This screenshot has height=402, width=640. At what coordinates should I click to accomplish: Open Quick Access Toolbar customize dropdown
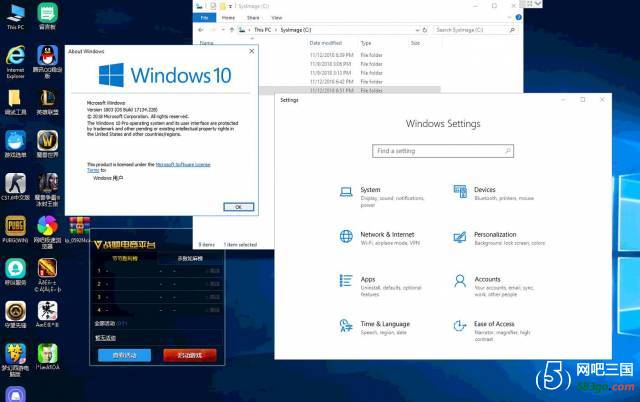coord(230,6)
